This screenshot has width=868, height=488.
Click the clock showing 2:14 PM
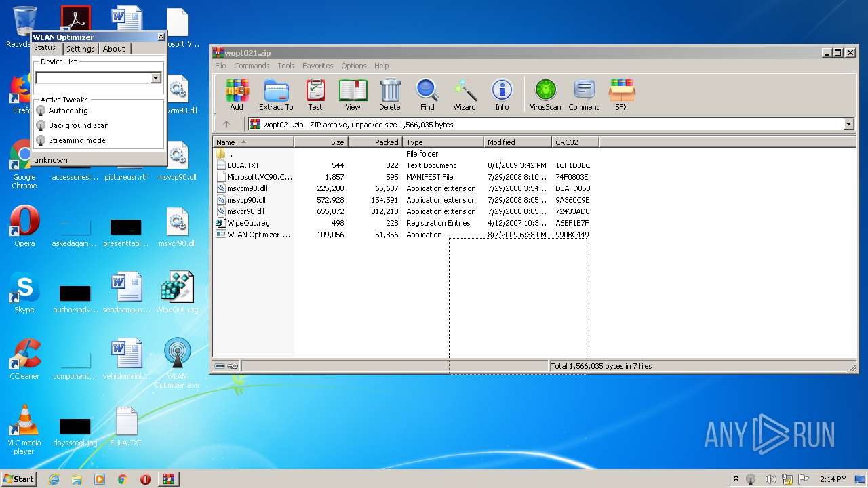point(832,479)
